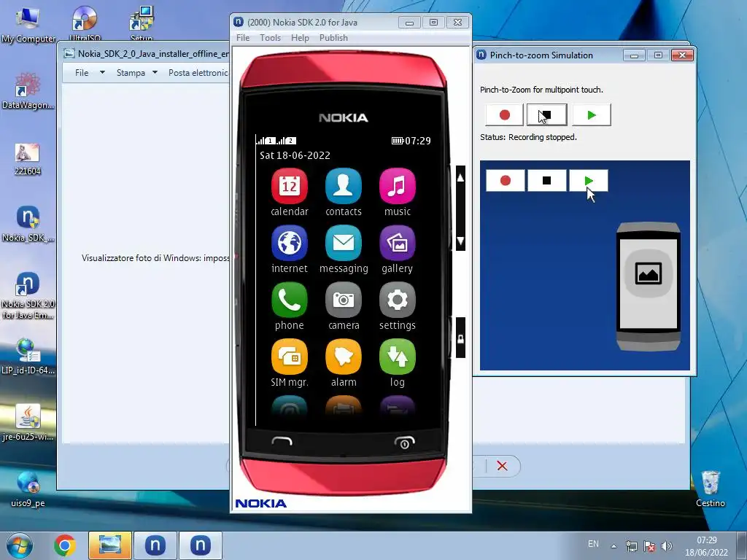Click the phone's signal strength indicators

click(276, 141)
